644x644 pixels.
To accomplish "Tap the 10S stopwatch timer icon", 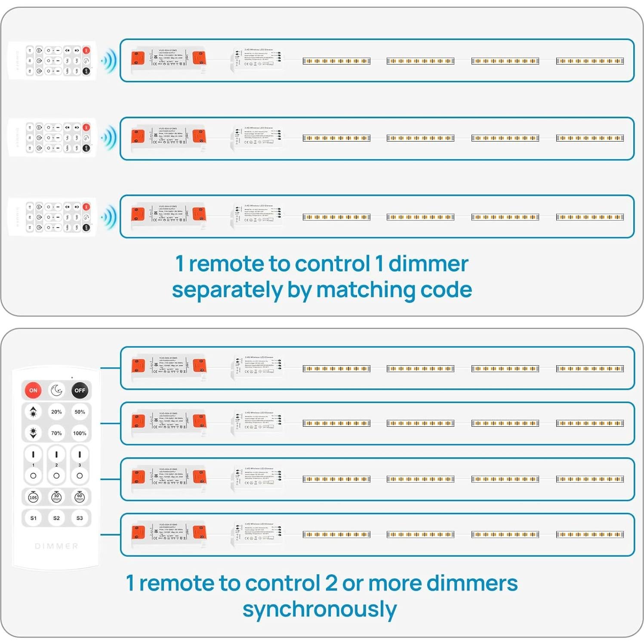I will point(33,497).
